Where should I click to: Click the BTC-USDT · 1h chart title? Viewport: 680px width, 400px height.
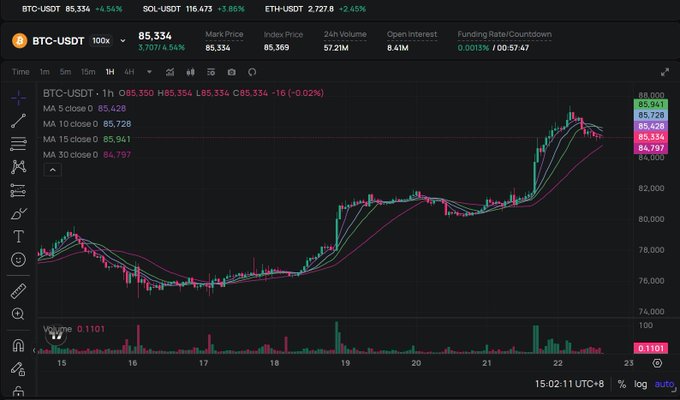pos(78,93)
